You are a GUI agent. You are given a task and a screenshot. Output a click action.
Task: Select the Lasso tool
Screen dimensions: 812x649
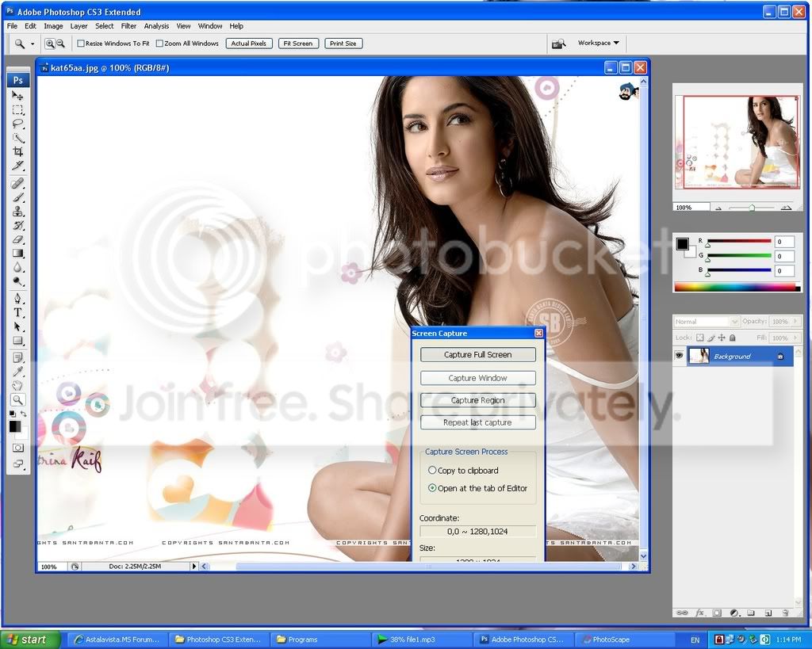pos(17,124)
